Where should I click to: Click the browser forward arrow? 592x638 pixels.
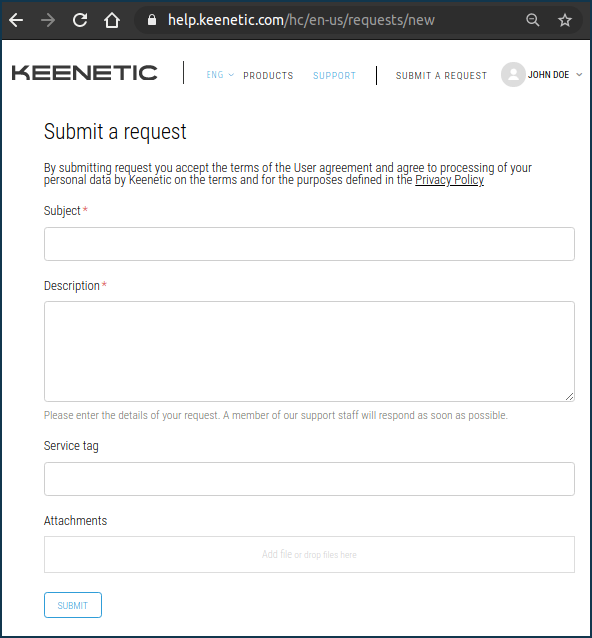point(48,20)
